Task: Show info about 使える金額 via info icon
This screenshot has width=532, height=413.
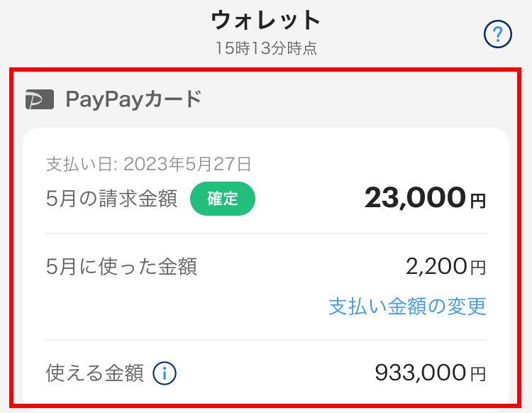Action: click(165, 373)
